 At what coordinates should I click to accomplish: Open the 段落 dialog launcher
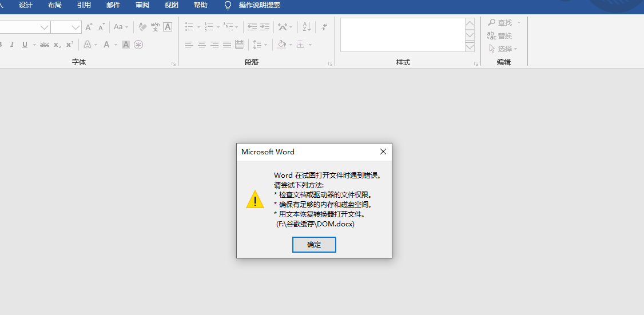click(x=330, y=63)
